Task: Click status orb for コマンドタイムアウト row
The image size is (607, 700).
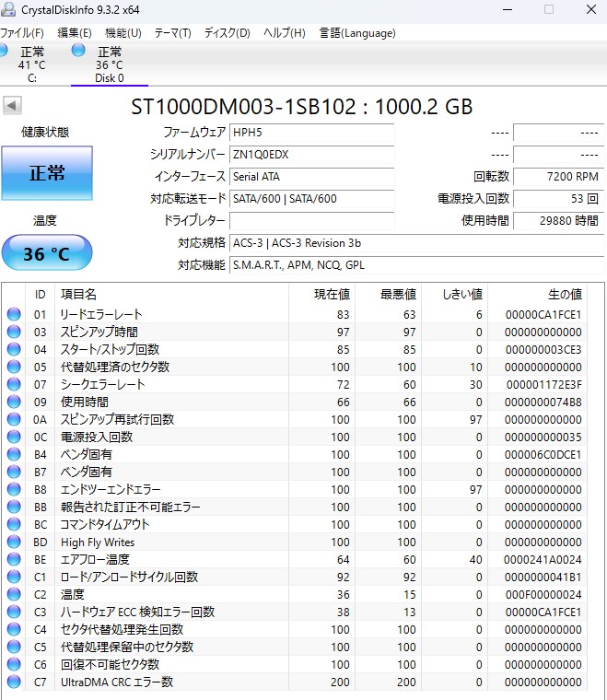Action: click(14, 524)
